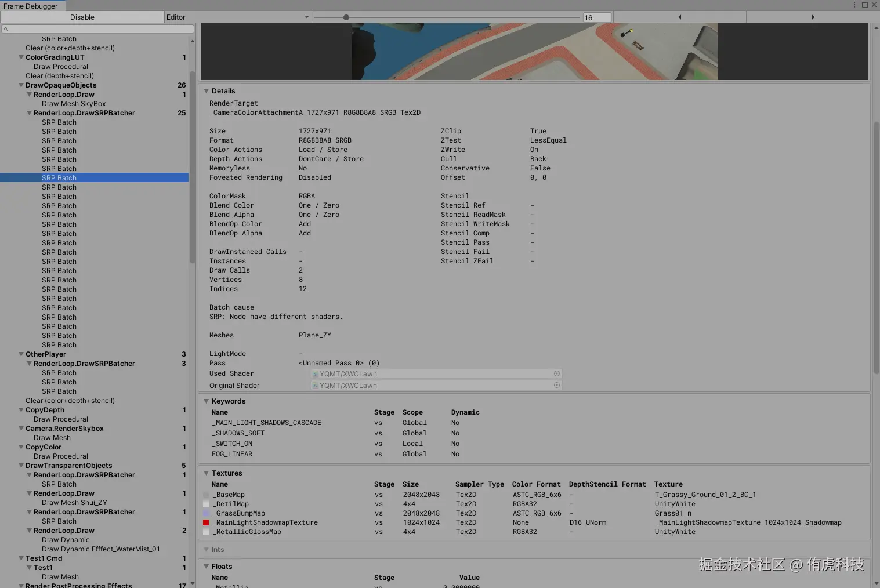This screenshot has height=588, width=880.
Task: Select Draw Mesh SkyBox event
Action: coord(74,104)
